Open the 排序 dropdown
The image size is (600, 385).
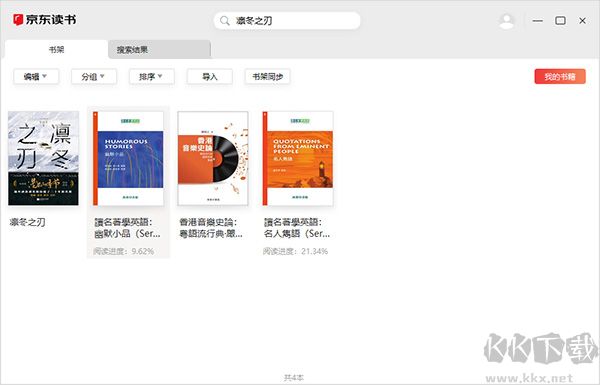coord(152,77)
